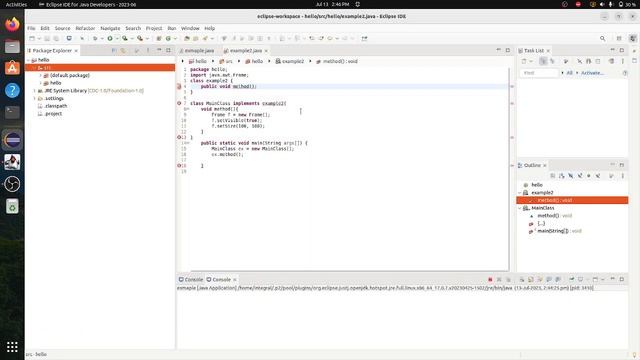Screen dimensions: 640x360
Task: Click src segment in editor breadcrumb
Action: [226, 61]
